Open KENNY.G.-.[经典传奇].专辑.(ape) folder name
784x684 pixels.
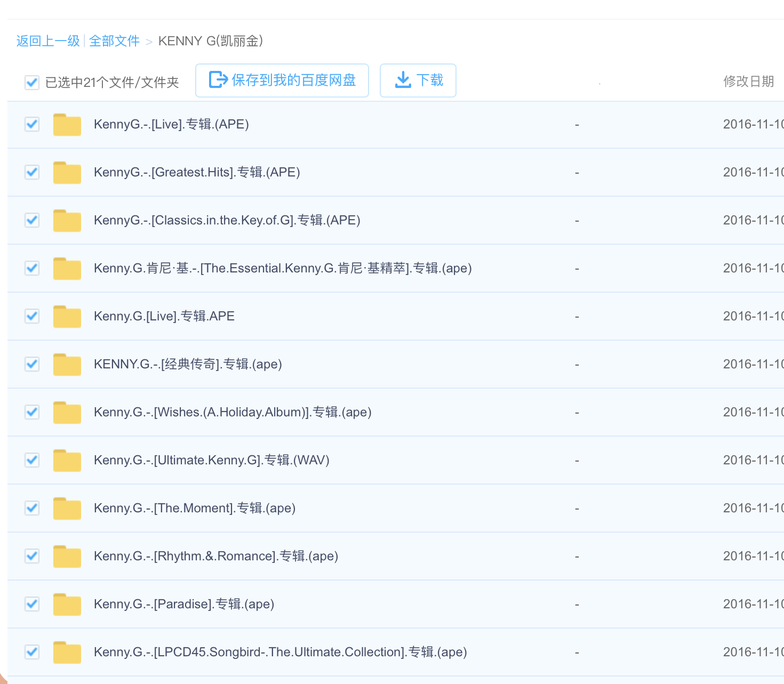coord(188,364)
